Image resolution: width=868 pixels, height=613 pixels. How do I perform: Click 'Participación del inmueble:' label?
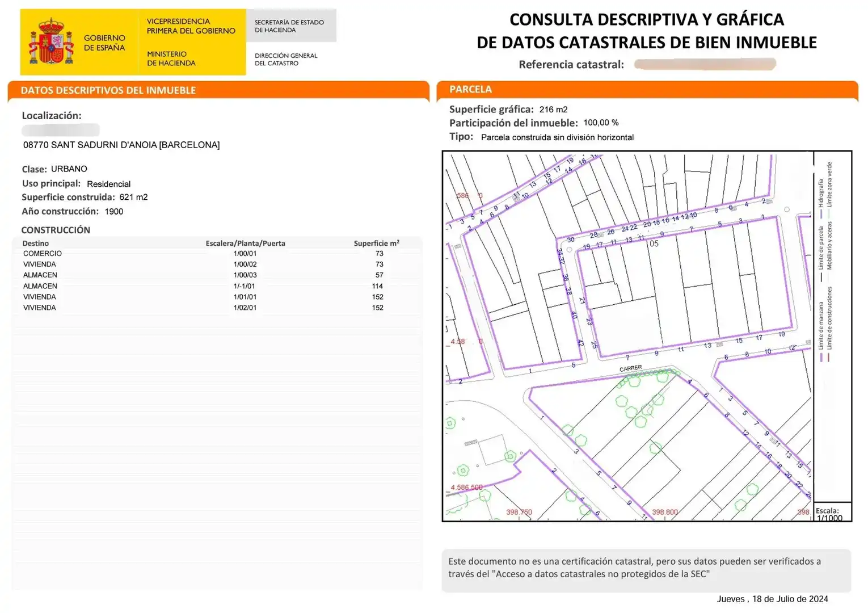tap(514, 123)
